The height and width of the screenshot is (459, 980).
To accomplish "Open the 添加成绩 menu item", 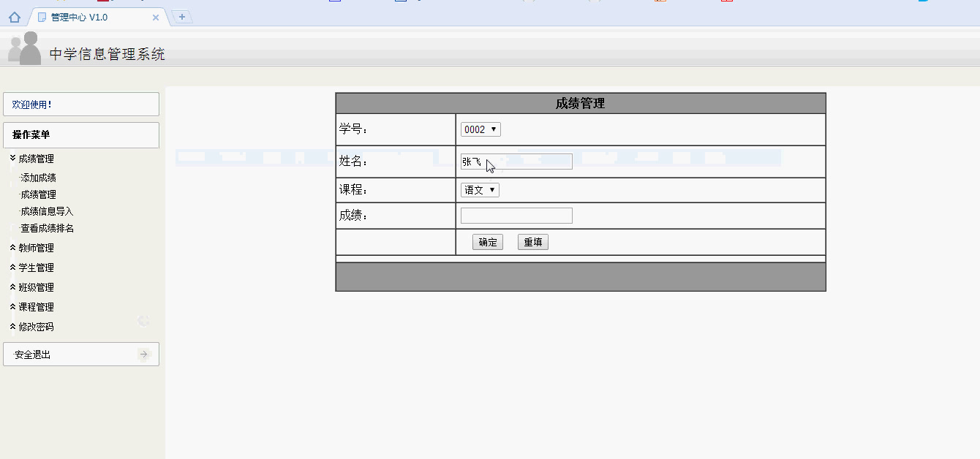I will click(x=37, y=177).
